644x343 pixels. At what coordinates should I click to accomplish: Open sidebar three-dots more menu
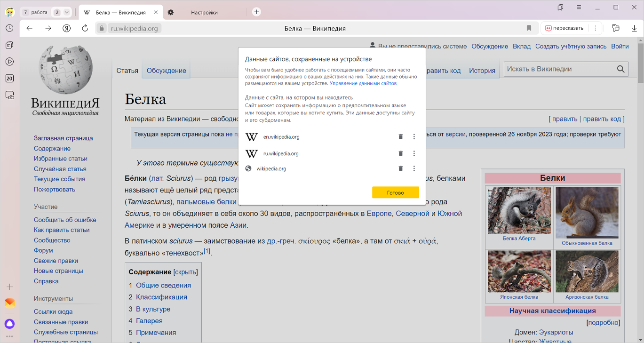click(9, 337)
